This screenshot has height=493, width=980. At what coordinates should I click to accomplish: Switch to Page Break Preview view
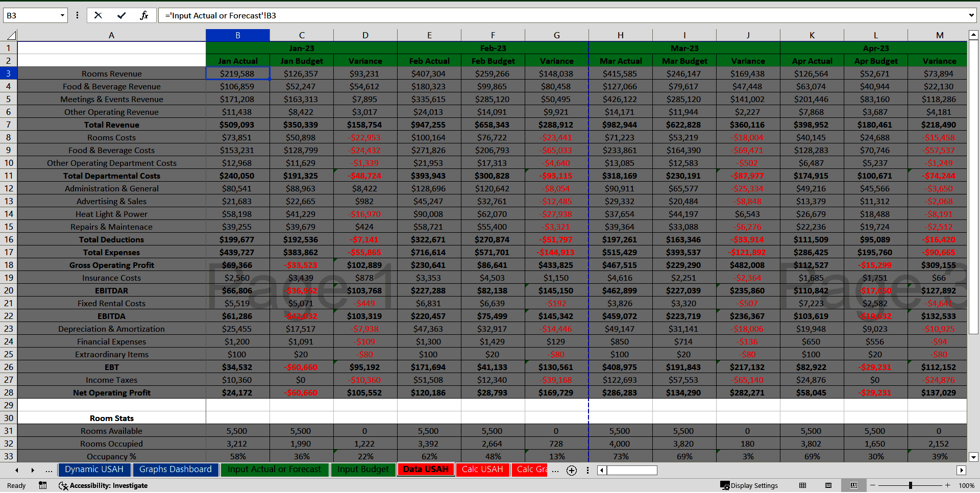(854, 485)
